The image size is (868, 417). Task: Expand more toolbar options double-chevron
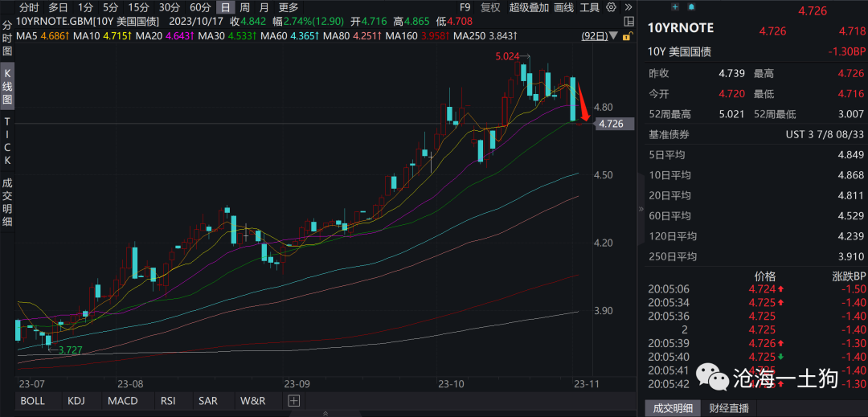[628, 7]
